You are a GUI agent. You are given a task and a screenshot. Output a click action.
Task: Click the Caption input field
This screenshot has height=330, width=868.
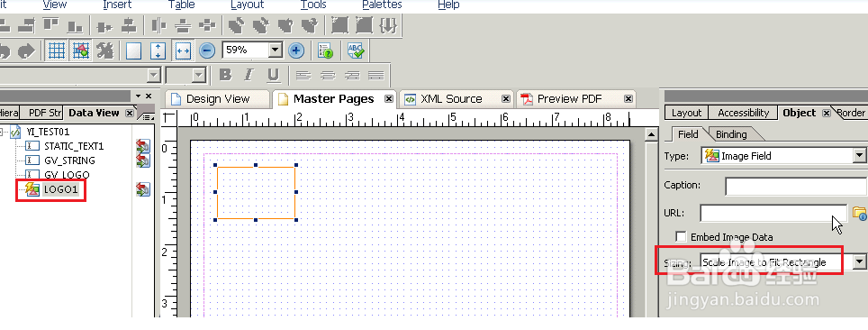pos(796,186)
